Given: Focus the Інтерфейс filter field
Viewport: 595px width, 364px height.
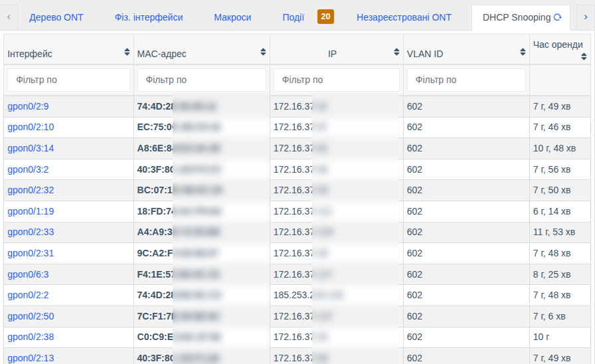Looking at the screenshot, I should click(68, 80).
